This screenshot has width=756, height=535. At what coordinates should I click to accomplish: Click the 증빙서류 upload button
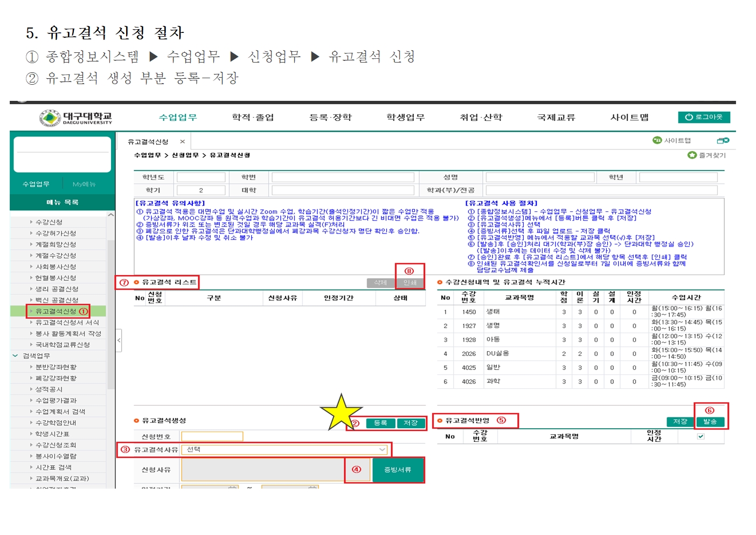398,470
